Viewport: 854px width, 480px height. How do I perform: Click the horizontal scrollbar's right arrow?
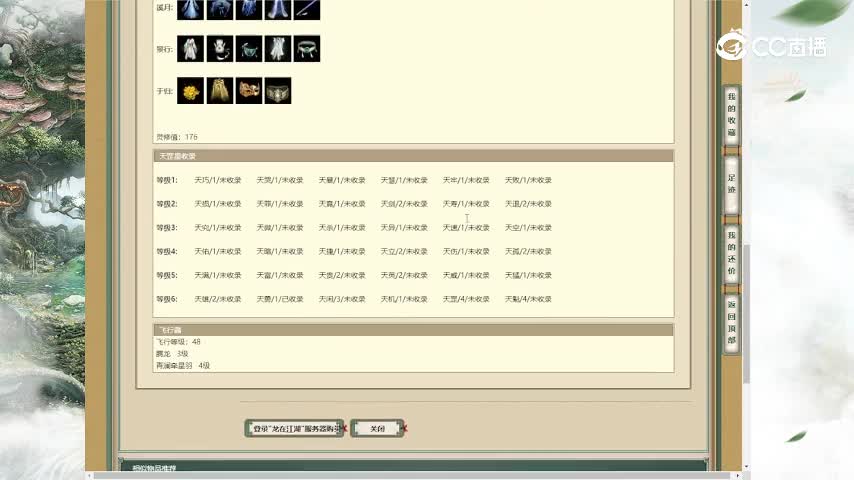pyautogui.click(x=738, y=476)
